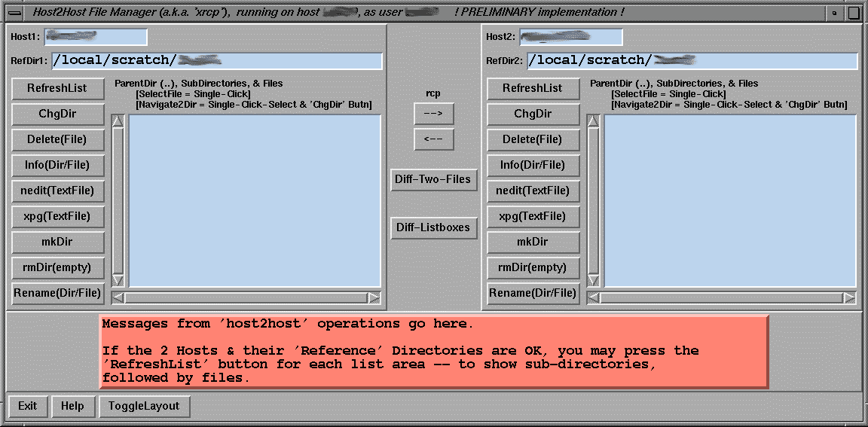The width and height of the screenshot is (868, 427).
Task: Focus the Host2 name field
Action: click(x=571, y=36)
